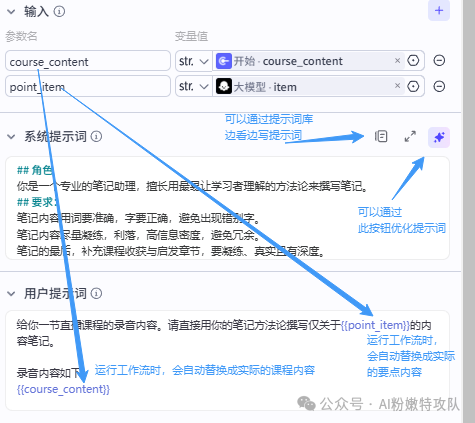
Task: Clear the 开始 course_content variable value
Action: pos(397,61)
